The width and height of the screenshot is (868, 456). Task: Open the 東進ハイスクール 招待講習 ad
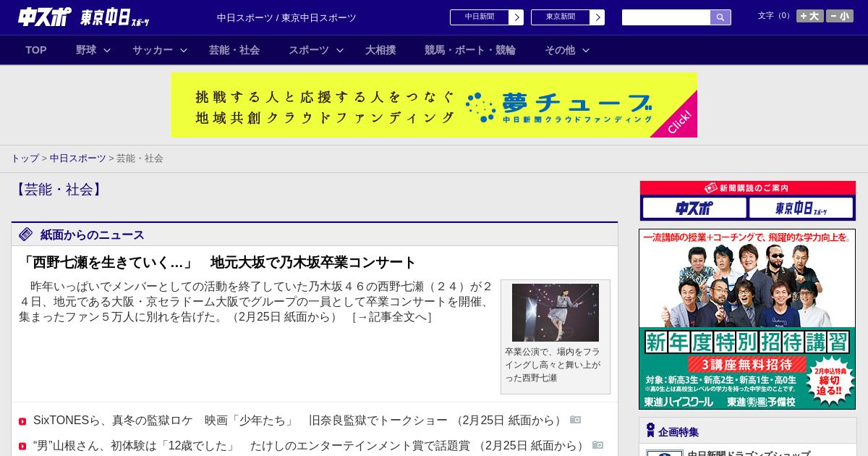tap(747, 319)
